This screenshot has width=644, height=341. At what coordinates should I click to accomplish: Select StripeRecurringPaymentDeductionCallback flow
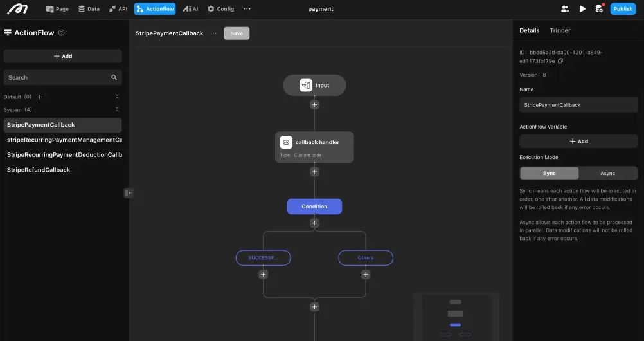(x=63, y=154)
